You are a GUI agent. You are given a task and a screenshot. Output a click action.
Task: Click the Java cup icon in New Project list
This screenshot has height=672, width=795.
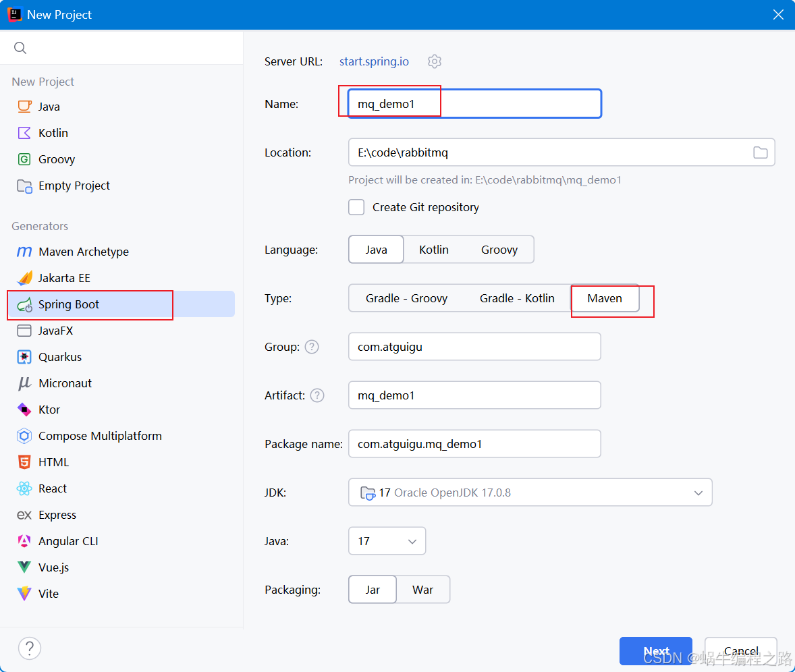[24, 107]
